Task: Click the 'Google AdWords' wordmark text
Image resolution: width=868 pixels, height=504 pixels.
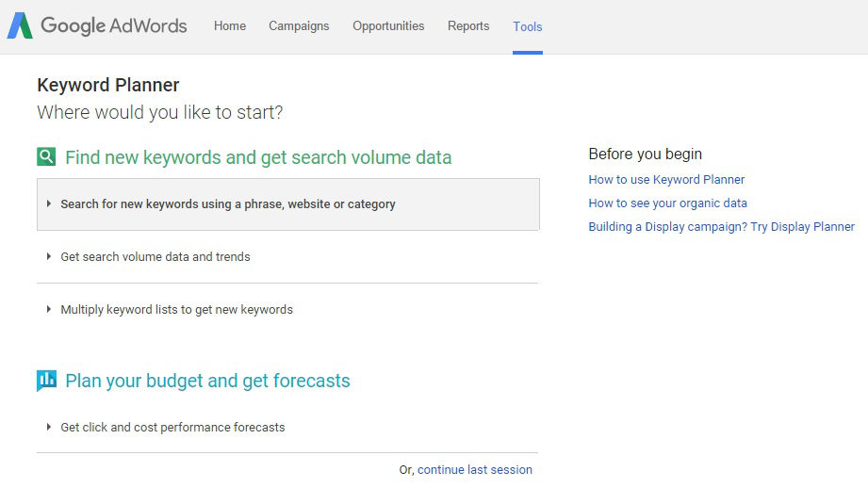Action: coord(113,26)
